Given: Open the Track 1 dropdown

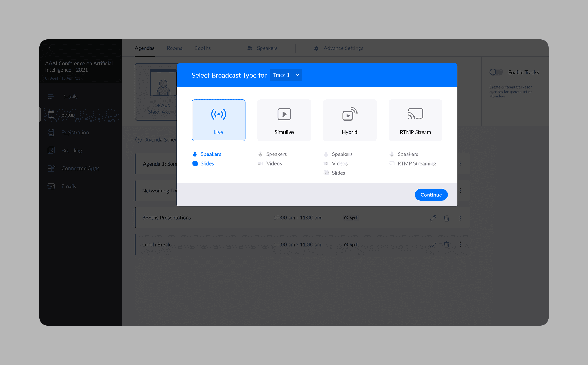Looking at the screenshot, I should (x=286, y=75).
